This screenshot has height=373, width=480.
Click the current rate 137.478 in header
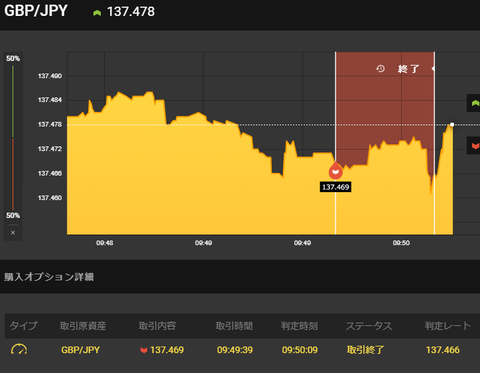(131, 12)
